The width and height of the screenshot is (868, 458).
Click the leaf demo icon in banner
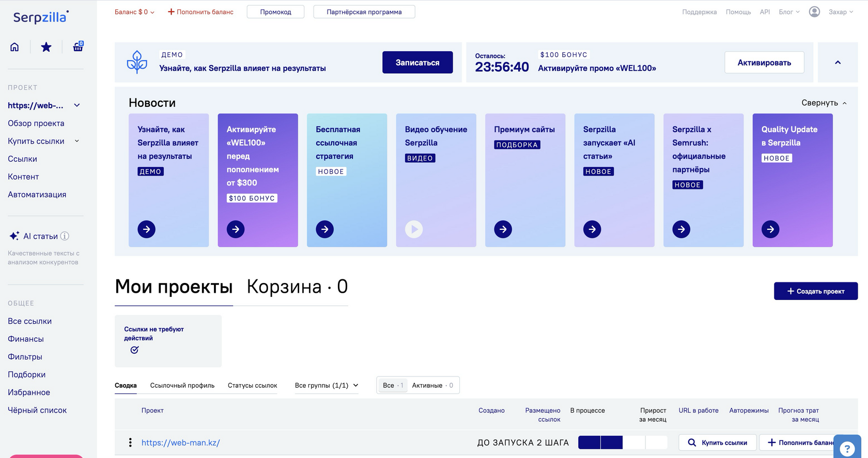(x=137, y=62)
